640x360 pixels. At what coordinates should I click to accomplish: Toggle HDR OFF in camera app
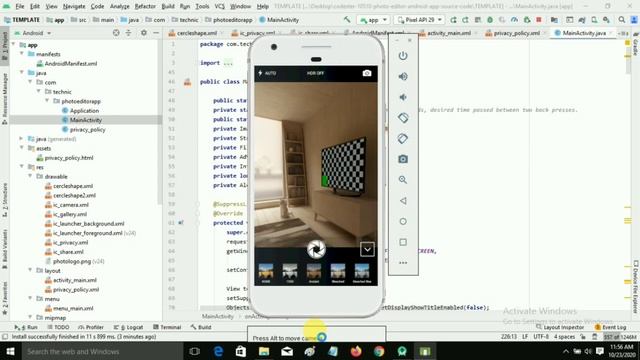tap(315, 73)
